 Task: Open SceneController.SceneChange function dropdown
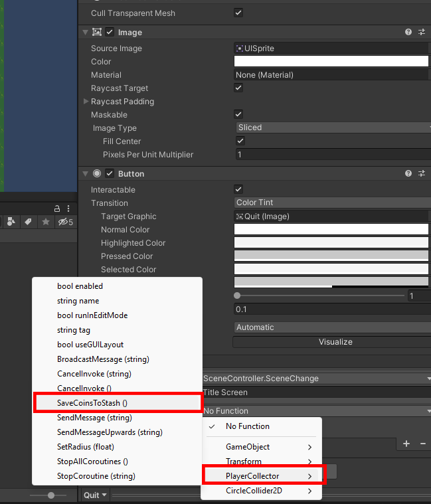click(317, 378)
